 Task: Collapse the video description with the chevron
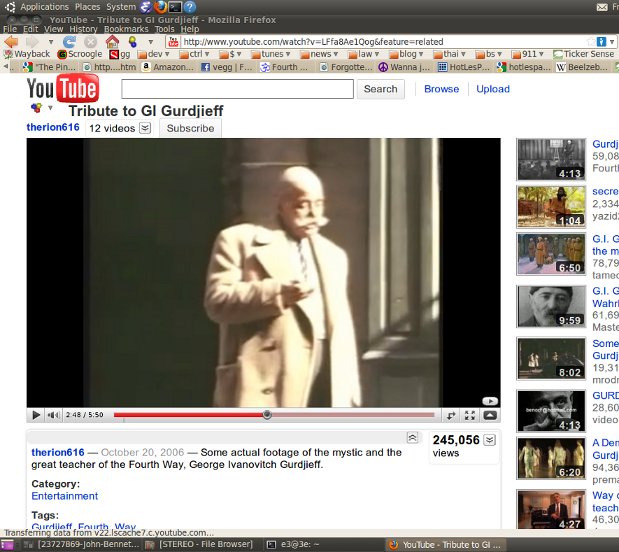tap(412, 438)
